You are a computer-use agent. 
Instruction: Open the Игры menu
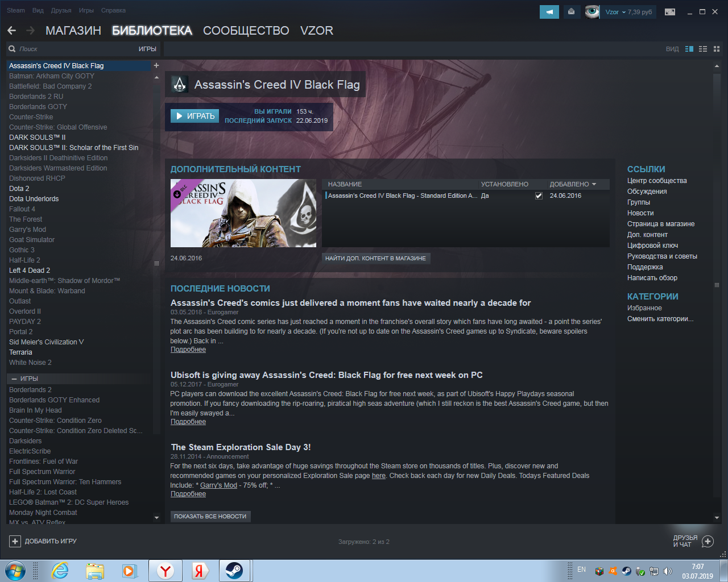pyautogui.click(x=86, y=10)
